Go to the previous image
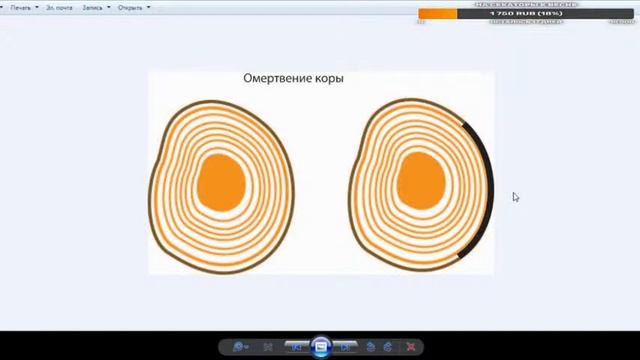Image resolution: width=640 pixels, height=360 pixels. pos(297,347)
